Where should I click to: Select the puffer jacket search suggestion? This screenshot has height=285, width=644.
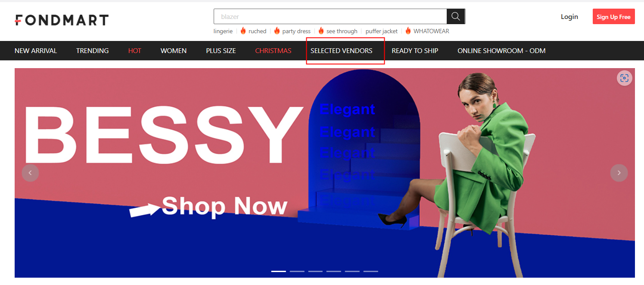pyautogui.click(x=382, y=31)
